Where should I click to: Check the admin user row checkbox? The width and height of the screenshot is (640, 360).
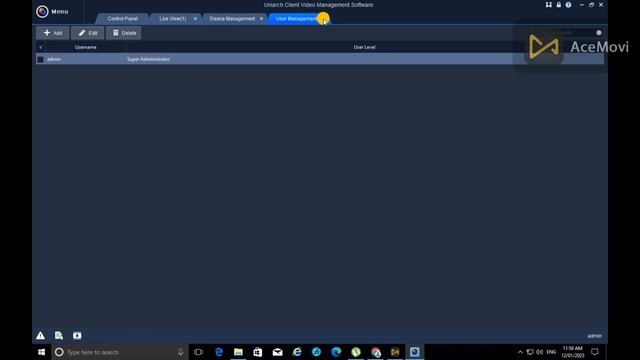coord(40,60)
